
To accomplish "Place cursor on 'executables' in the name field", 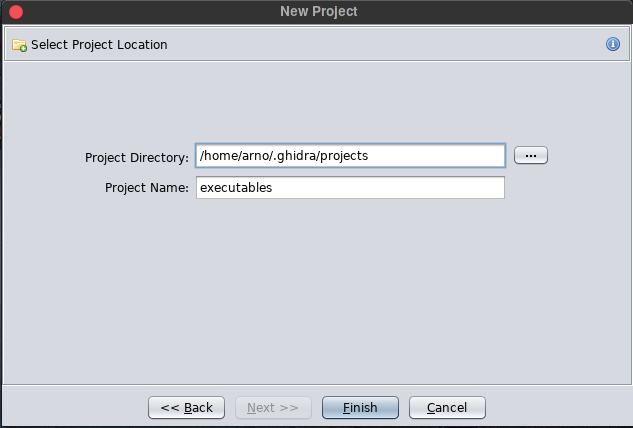I will coord(236,187).
